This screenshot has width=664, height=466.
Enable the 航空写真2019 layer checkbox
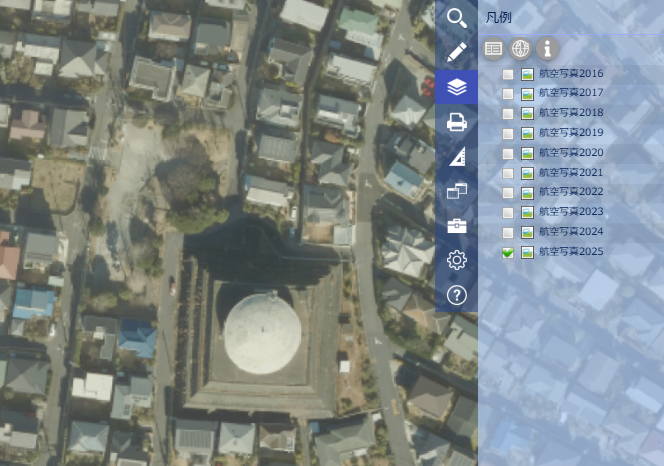pyautogui.click(x=508, y=133)
